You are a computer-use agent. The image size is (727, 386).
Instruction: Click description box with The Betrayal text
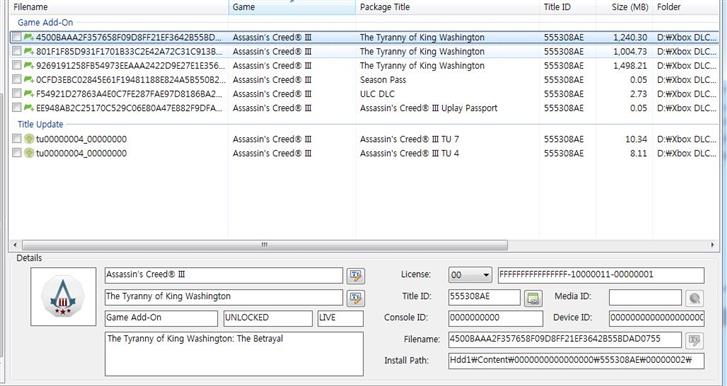pyautogui.click(x=234, y=354)
